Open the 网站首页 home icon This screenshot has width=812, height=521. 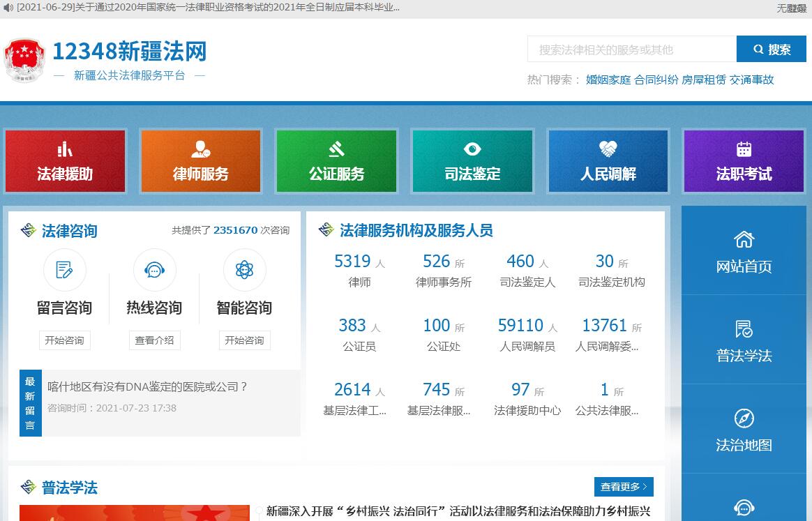744,240
